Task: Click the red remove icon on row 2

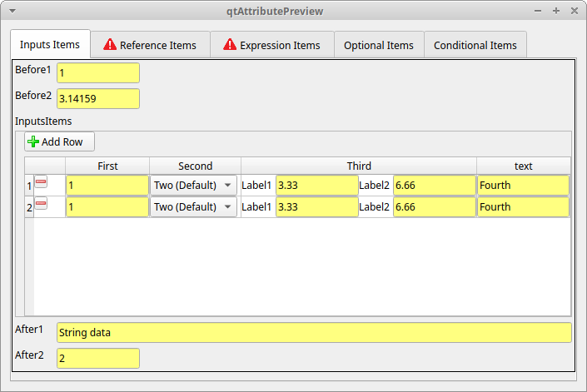Action: tap(41, 204)
